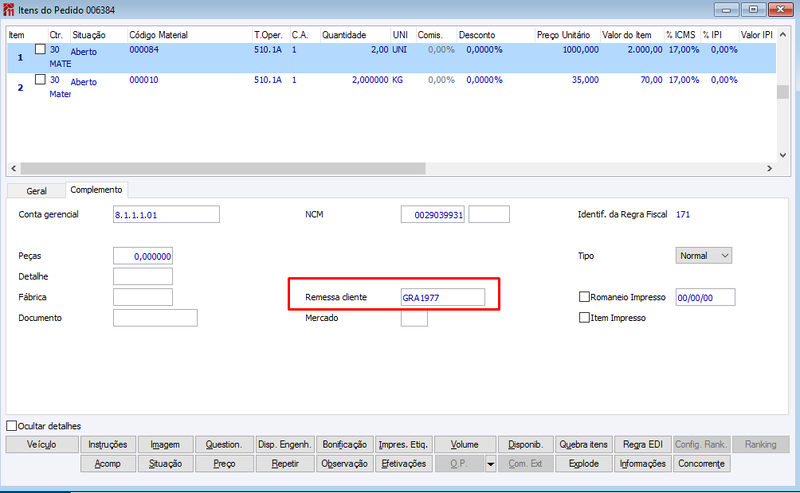
Task: Click the Impres. Etiq. button
Action: tap(403, 445)
